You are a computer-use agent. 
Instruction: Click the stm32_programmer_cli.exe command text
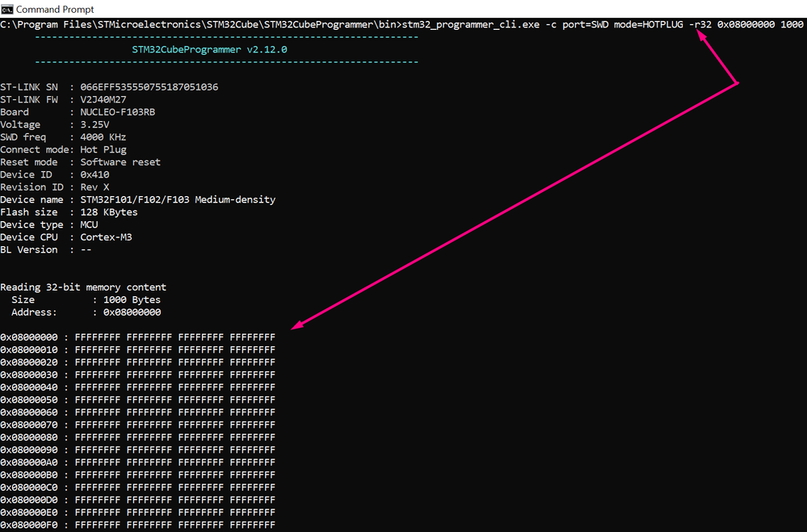click(x=471, y=24)
